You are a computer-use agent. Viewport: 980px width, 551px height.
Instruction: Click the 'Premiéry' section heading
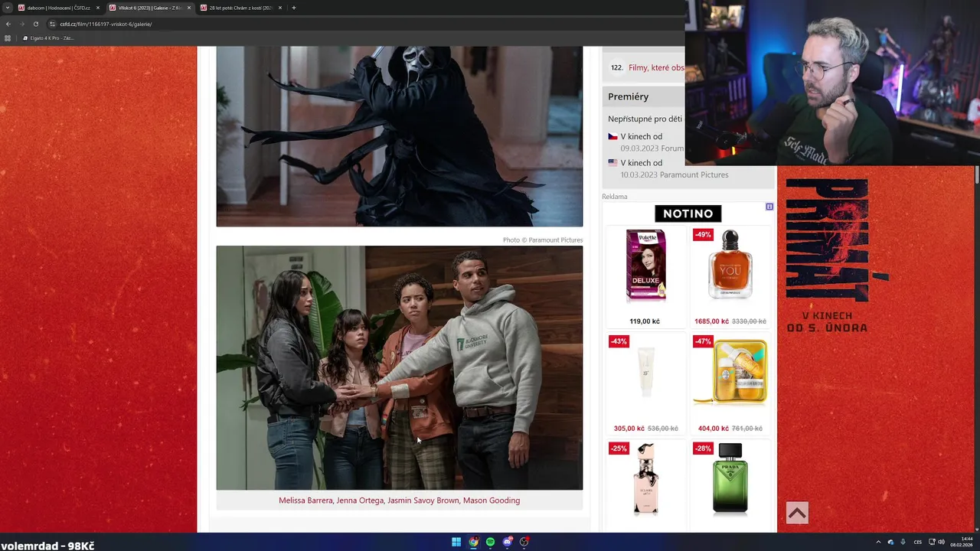pyautogui.click(x=628, y=96)
